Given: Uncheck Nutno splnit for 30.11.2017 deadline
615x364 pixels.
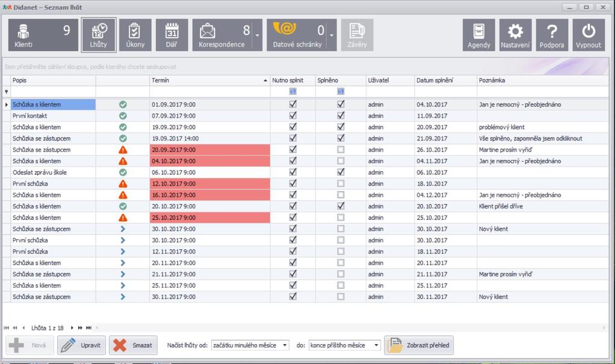Looking at the screenshot, I should 292,297.
